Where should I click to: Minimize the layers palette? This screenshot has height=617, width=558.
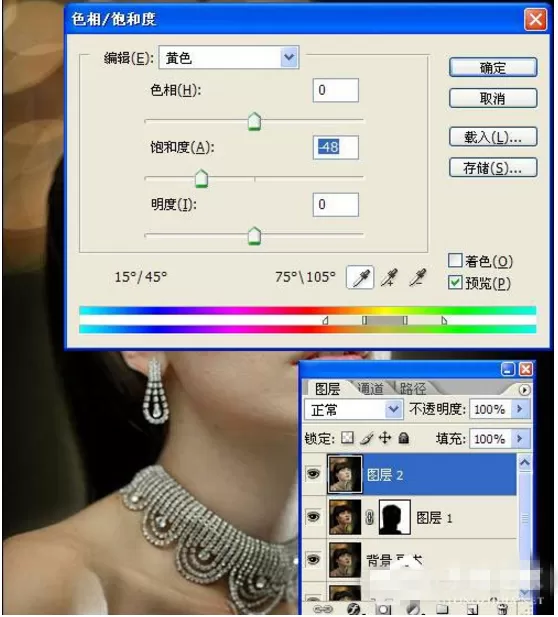click(x=508, y=369)
